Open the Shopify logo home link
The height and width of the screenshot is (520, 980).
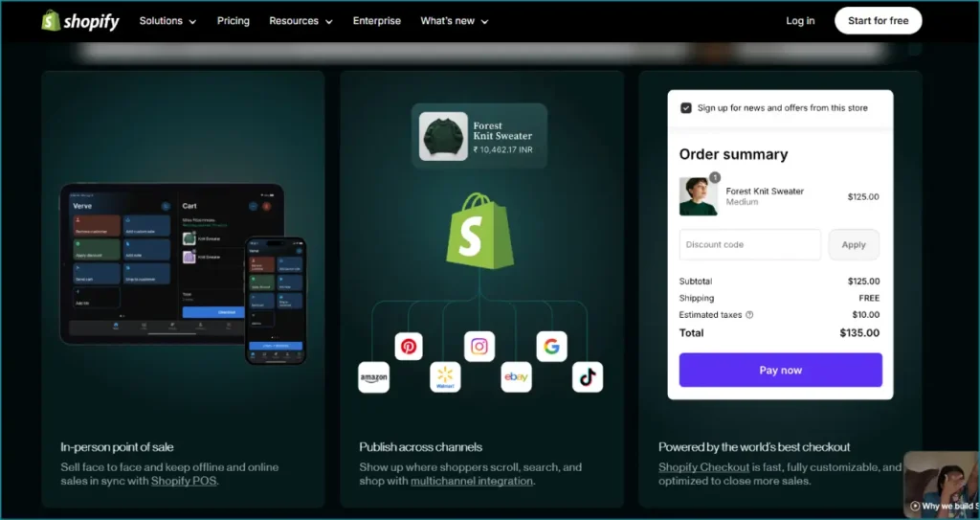pos(80,21)
